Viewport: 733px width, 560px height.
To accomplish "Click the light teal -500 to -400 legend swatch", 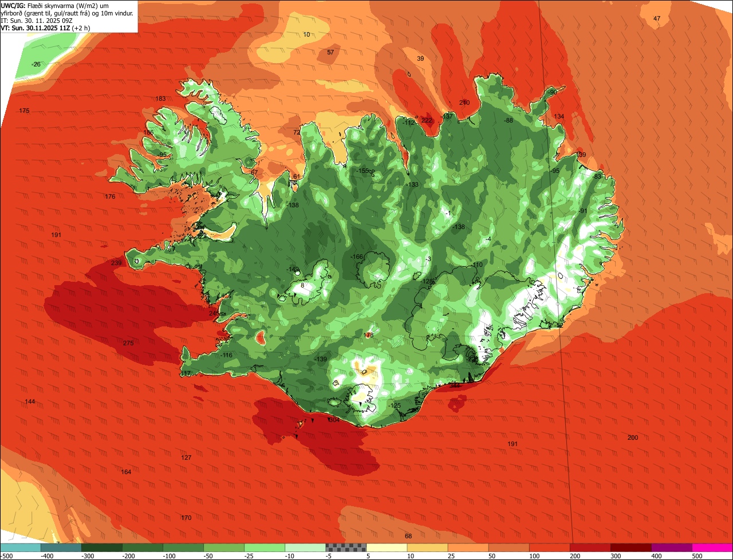I will [21, 547].
